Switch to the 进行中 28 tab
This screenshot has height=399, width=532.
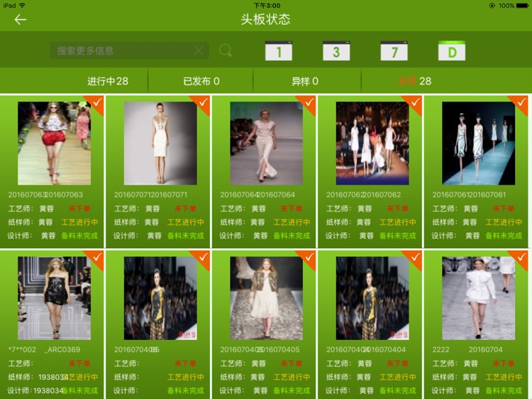tap(108, 81)
